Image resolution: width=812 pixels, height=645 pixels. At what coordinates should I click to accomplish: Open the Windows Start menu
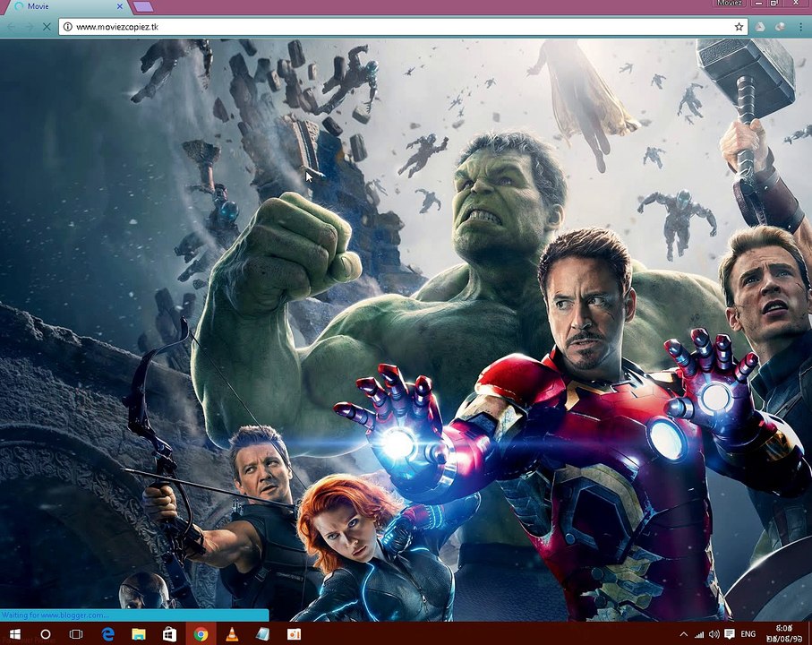coord(14,634)
